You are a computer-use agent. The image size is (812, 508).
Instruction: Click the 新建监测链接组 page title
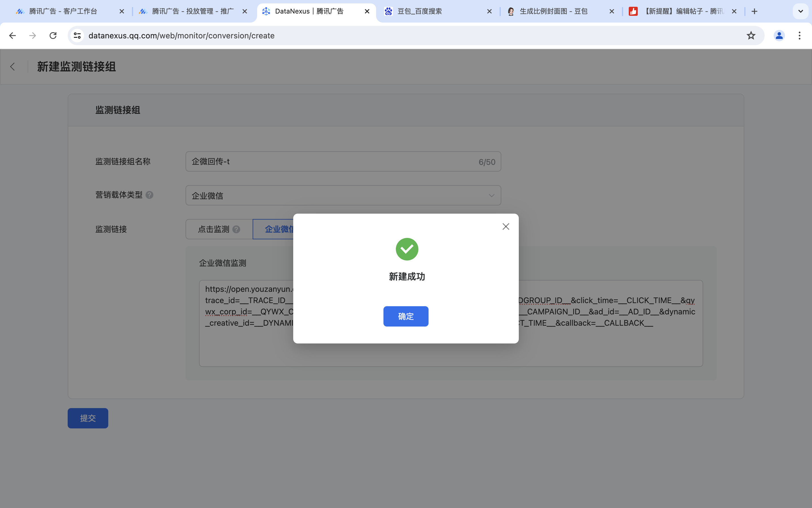click(76, 67)
